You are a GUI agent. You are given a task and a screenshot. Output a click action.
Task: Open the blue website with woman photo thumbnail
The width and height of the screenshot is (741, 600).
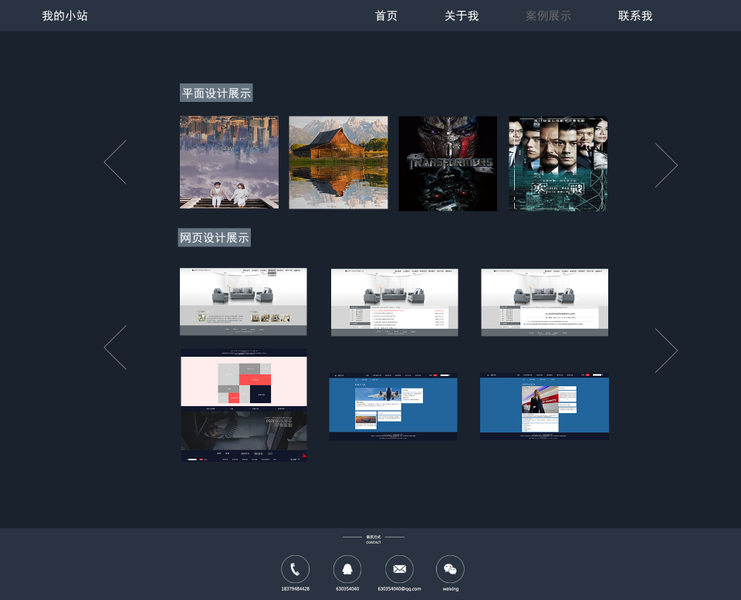point(544,406)
